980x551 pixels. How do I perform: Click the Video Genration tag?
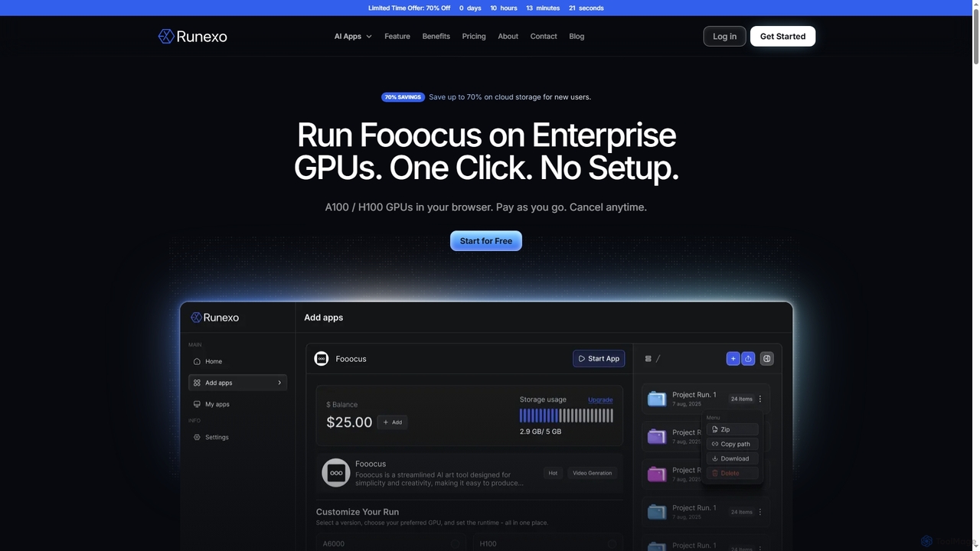click(593, 473)
